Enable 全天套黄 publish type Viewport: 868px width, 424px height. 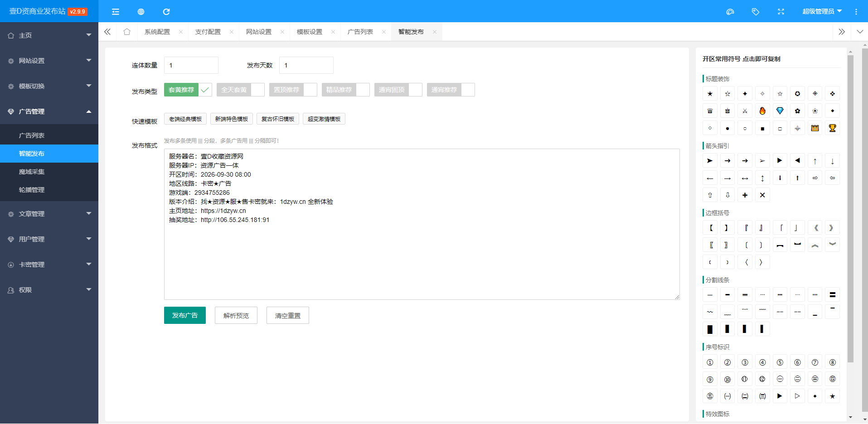[240, 90]
